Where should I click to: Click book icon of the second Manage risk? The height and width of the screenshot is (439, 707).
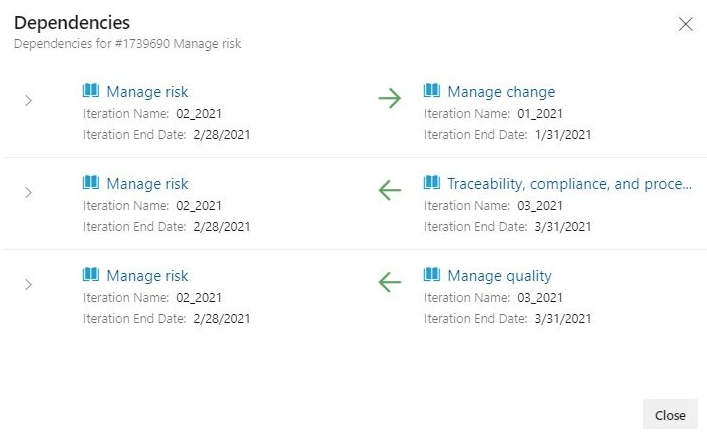tap(91, 183)
